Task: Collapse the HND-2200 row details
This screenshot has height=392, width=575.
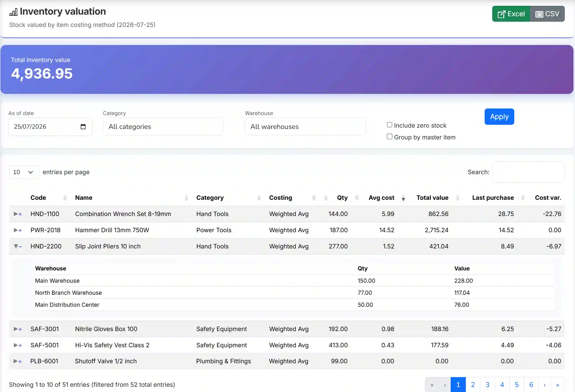Action: click(18, 246)
